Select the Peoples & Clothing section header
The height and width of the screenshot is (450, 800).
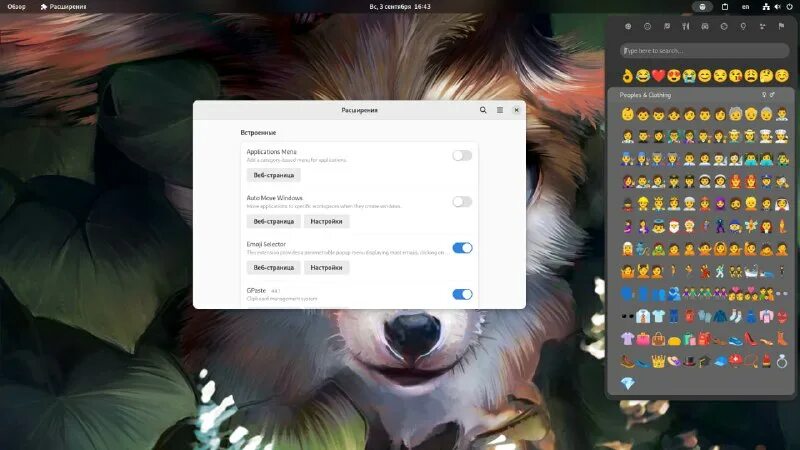pyautogui.click(x=645, y=95)
